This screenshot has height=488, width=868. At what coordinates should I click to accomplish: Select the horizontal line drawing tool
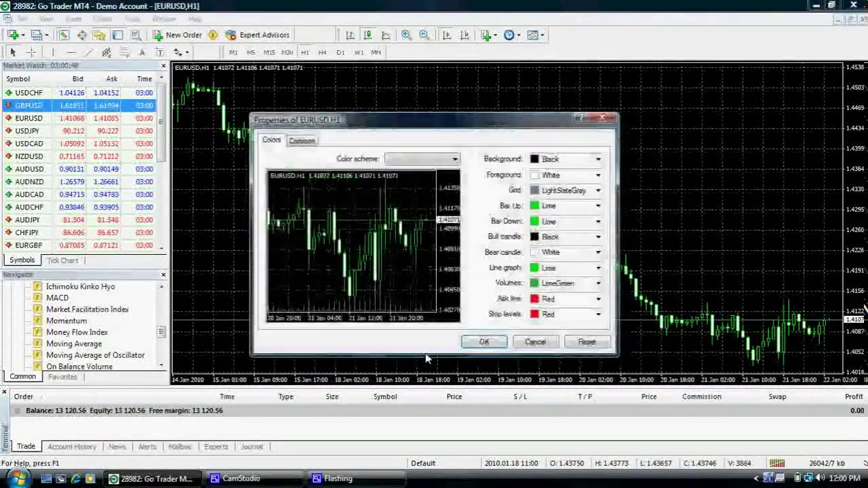[x=71, y=52]
